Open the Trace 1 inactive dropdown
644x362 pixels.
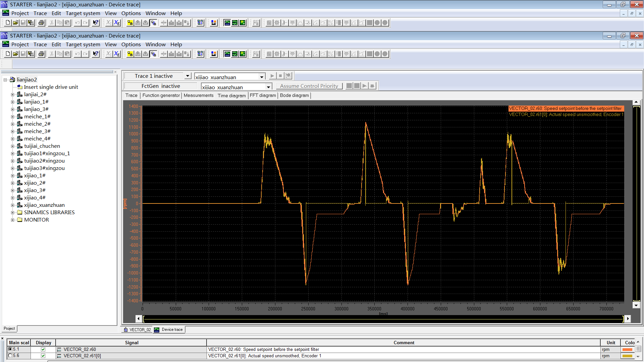pyautogui.click(x=188, y=76)
